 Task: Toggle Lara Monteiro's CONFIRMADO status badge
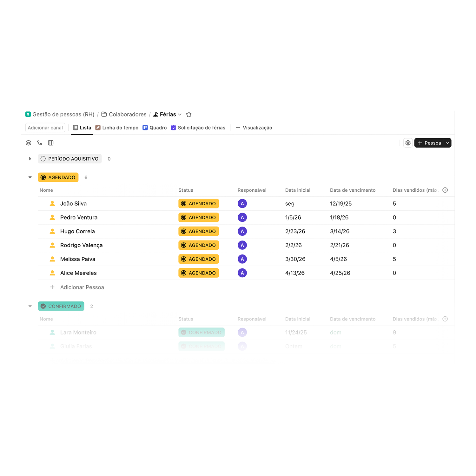pos(202,332)
